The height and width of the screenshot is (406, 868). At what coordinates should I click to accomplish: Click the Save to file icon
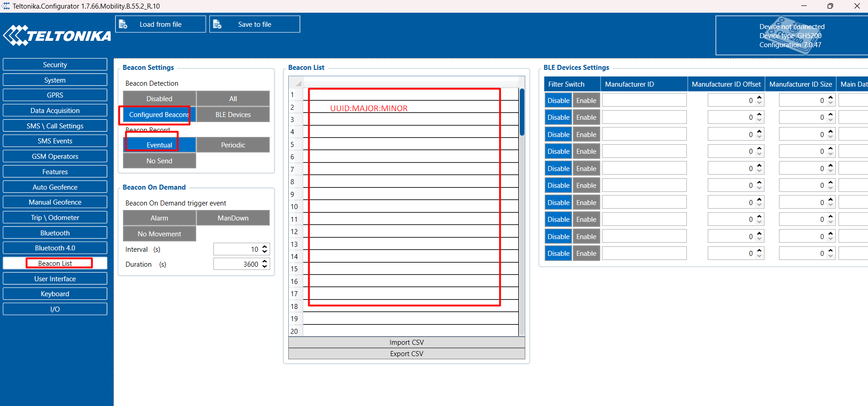tap(217, 24)
